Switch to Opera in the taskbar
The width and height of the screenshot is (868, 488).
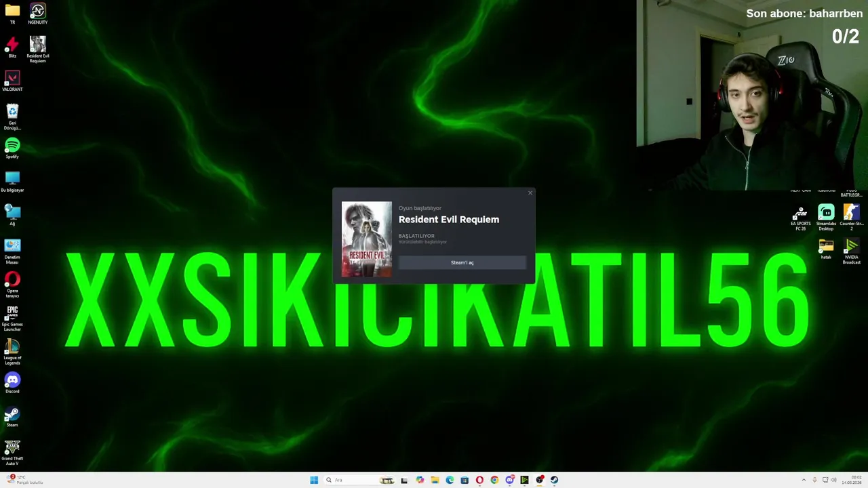pos(479,480)
